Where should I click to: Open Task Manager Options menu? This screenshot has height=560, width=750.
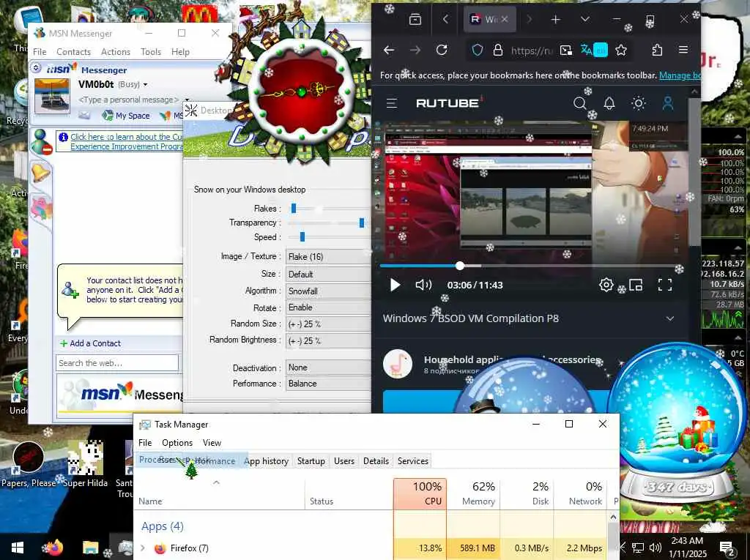point(177,443)
